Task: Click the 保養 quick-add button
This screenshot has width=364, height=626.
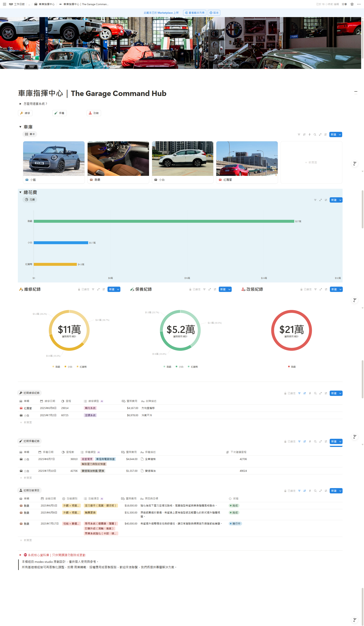Action: [x=60, y=113]
